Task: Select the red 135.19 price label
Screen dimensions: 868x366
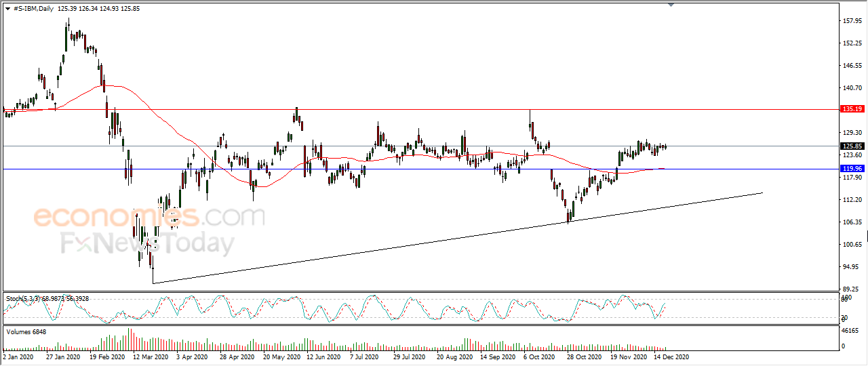Action: [x=851, y=108]
